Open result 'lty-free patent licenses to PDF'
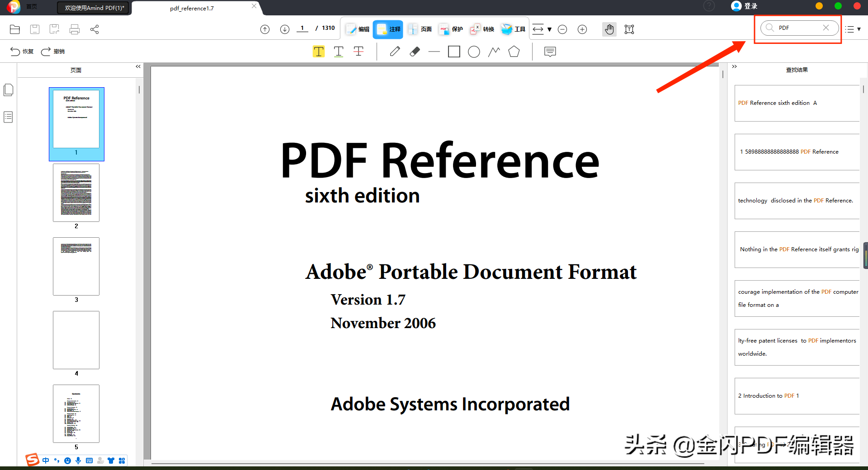 coord(797,347)
